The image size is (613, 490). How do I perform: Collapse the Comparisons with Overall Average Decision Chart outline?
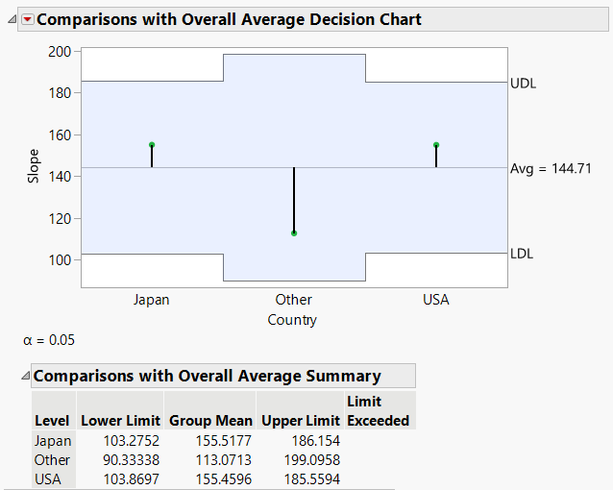point(11,19)
